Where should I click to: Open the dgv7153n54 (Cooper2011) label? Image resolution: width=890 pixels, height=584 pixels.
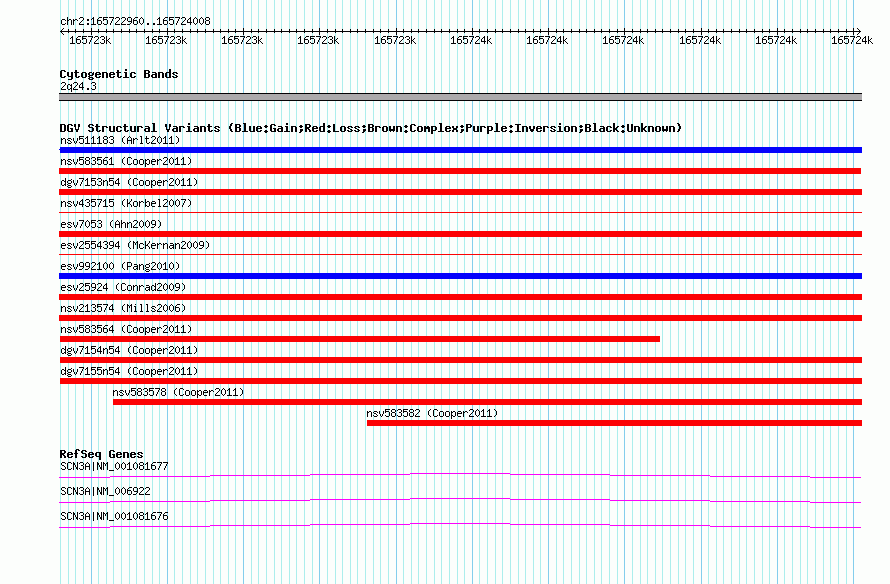[x=129, y=182]
